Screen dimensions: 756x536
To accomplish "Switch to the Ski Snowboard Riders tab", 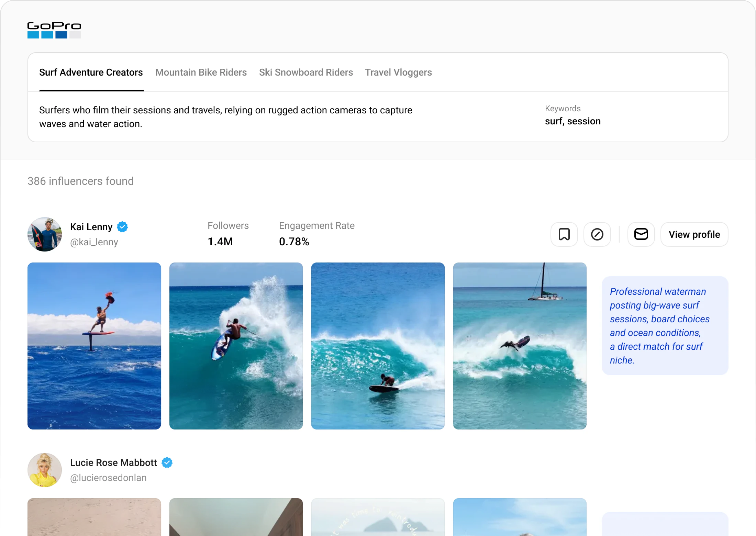I will pos(306,72).
